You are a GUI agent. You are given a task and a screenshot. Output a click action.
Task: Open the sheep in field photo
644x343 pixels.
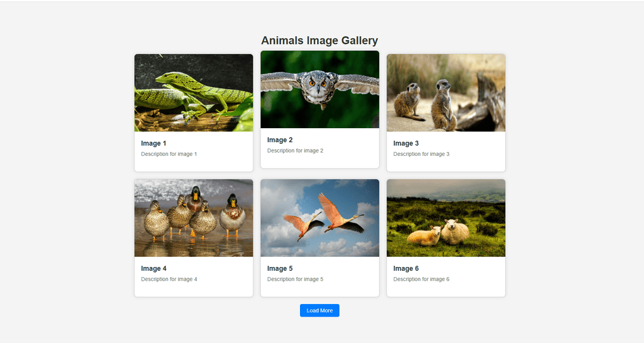[446, 218]
